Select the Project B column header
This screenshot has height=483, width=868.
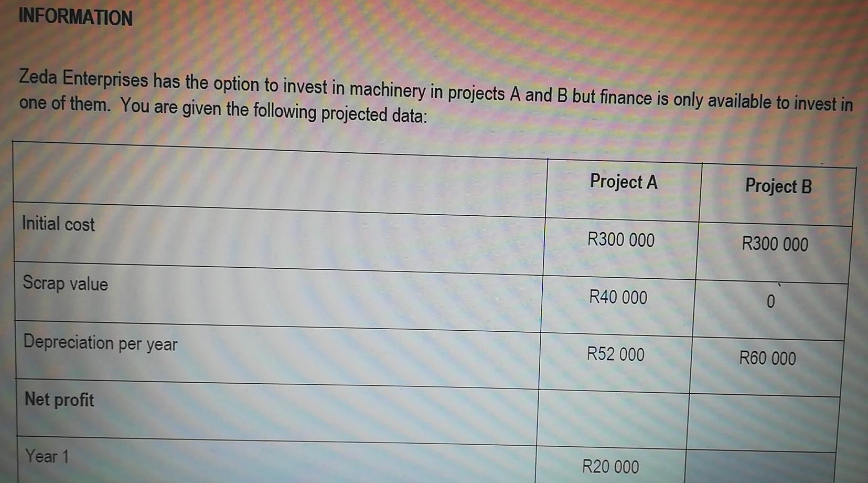click(x=778, y=186)
